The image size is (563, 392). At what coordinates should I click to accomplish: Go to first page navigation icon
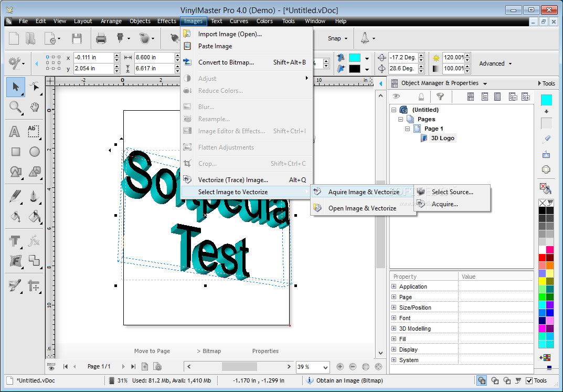click(66, 366)
